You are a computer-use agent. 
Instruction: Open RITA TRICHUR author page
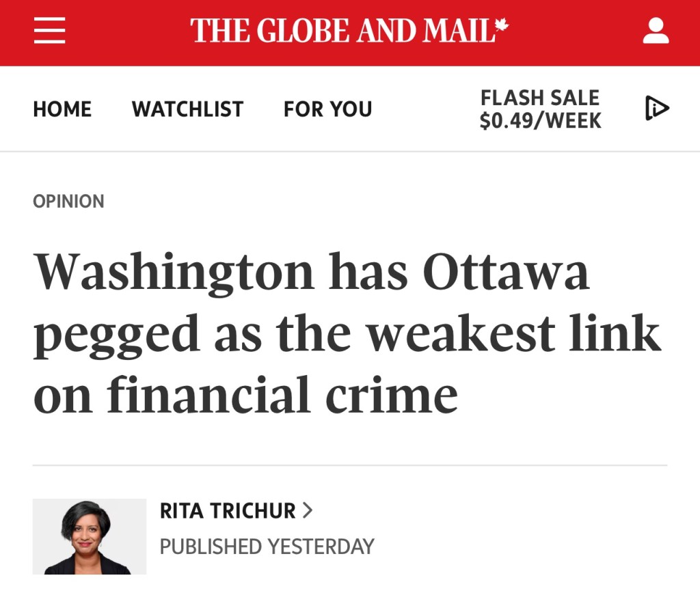point(228,510)
